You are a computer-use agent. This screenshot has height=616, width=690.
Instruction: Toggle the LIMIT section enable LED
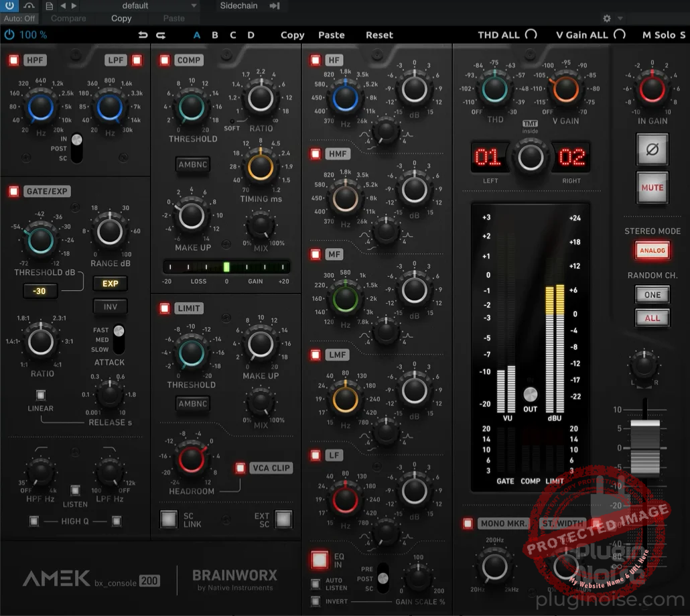165,308
